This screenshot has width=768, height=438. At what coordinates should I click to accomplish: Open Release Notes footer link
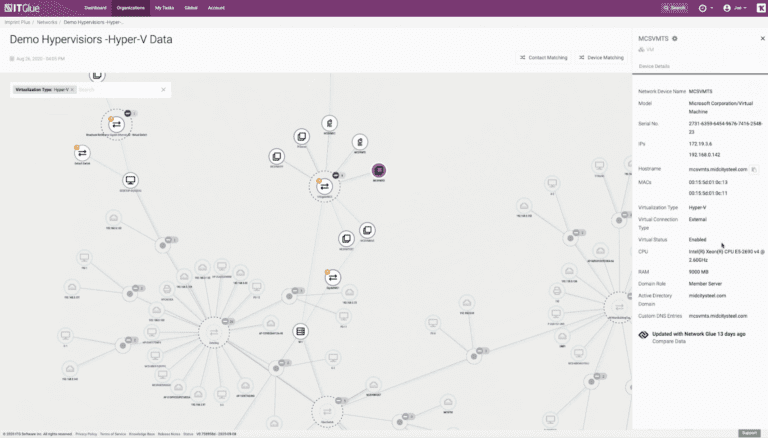(x=169, y=434)
